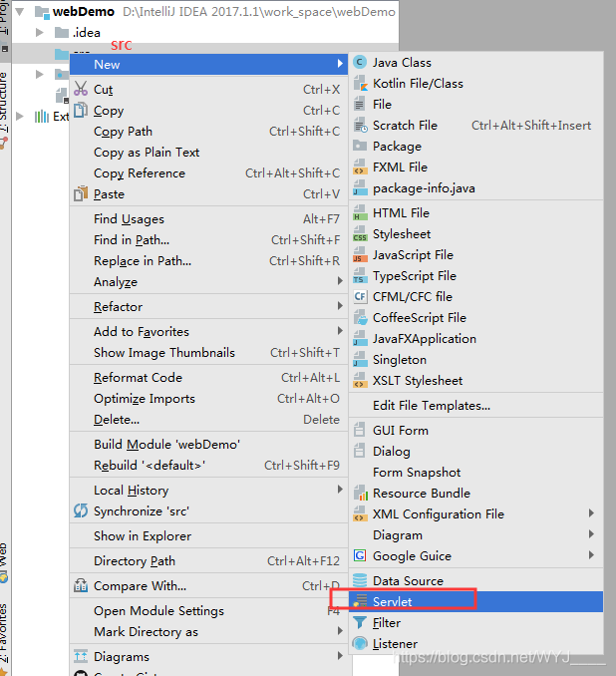
Task: Open the Local History submenu
Action: click(x=208, y=491)
